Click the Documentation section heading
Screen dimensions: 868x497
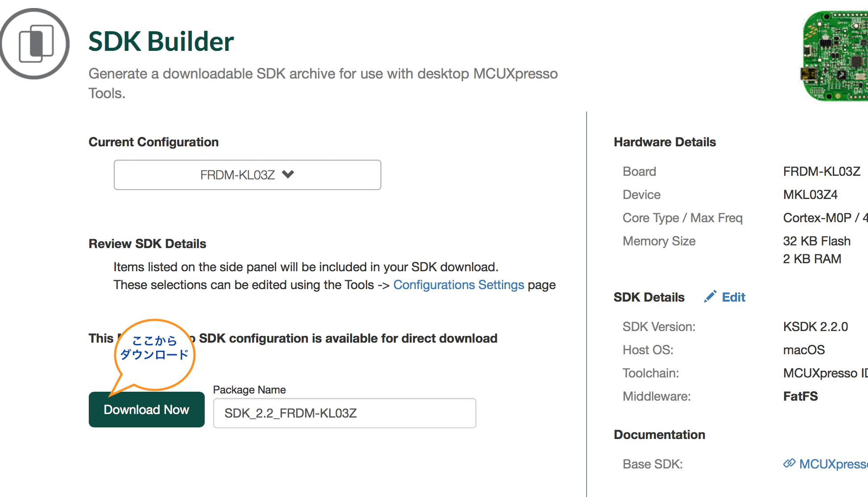tap(659, 435)
